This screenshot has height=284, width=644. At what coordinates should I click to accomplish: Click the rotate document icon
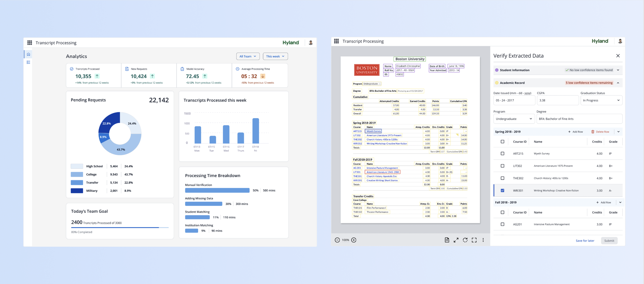point(465,240)
